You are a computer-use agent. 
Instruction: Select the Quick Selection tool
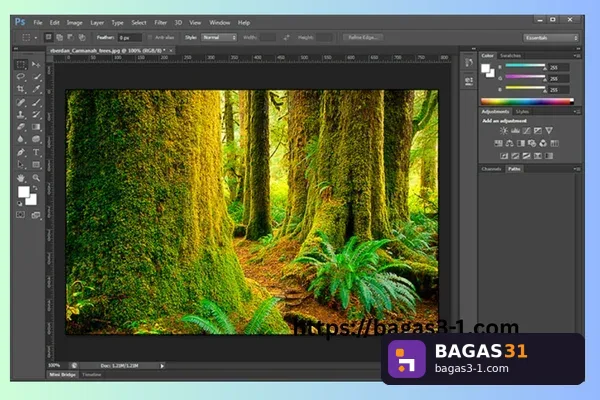point(36,77)
